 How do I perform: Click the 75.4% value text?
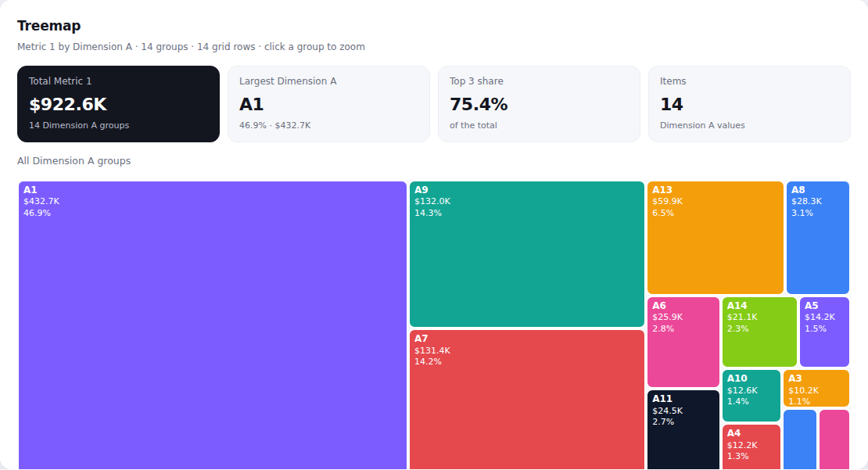pos(479,104)
